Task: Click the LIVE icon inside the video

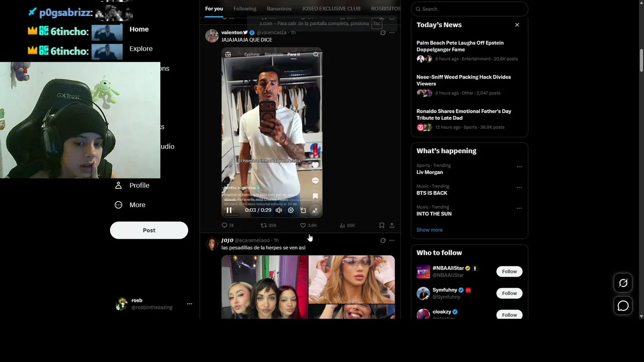Action: point(228,54)
